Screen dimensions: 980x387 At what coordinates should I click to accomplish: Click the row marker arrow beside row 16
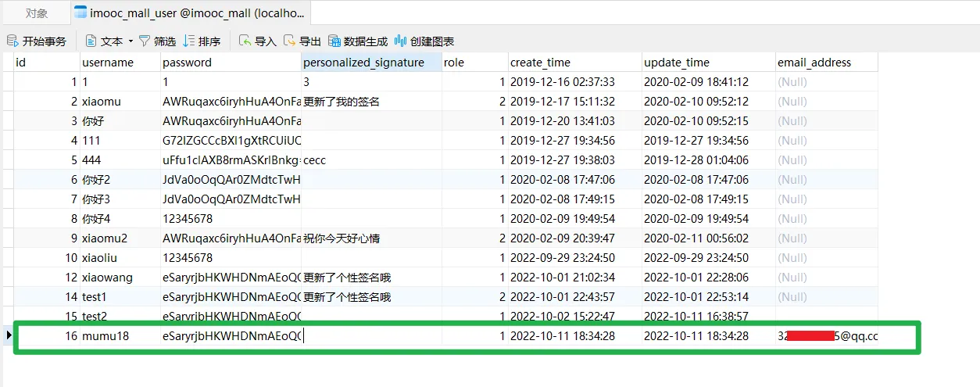[x=9, y=335]
